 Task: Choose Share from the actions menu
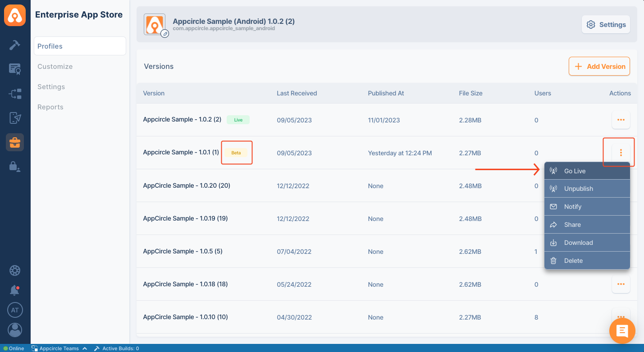pos(587,225)
